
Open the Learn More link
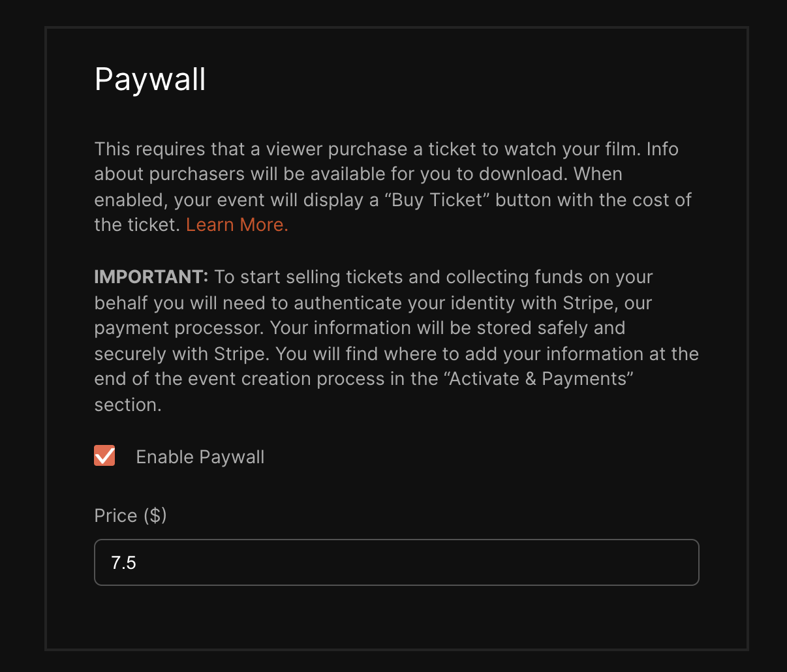tap(237, 224)
